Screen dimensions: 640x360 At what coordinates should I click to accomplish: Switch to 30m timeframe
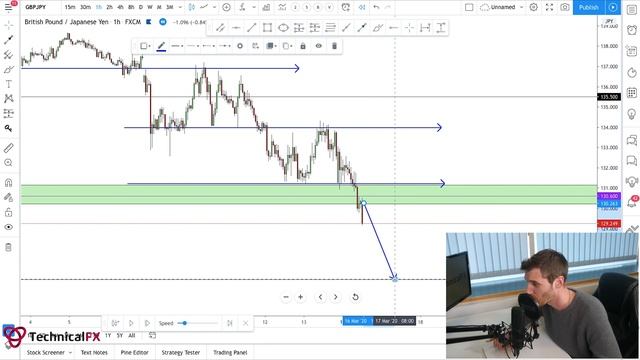point(85,7)
